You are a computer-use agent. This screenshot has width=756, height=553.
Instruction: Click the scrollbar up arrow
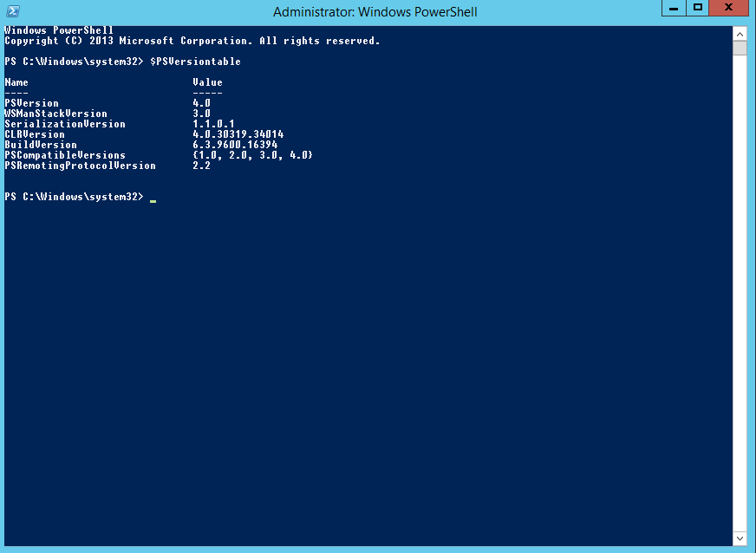click(740, 33)
